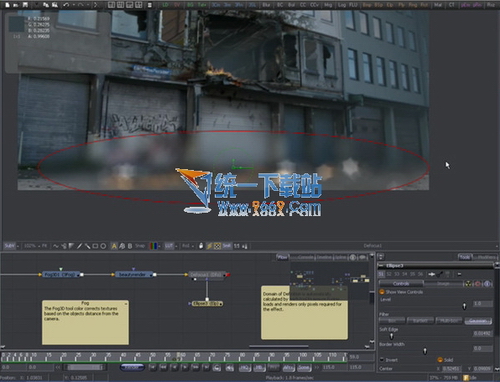This screenshot has height=382, width=500.
Task: Click the New composition icon
Action: 7,5
